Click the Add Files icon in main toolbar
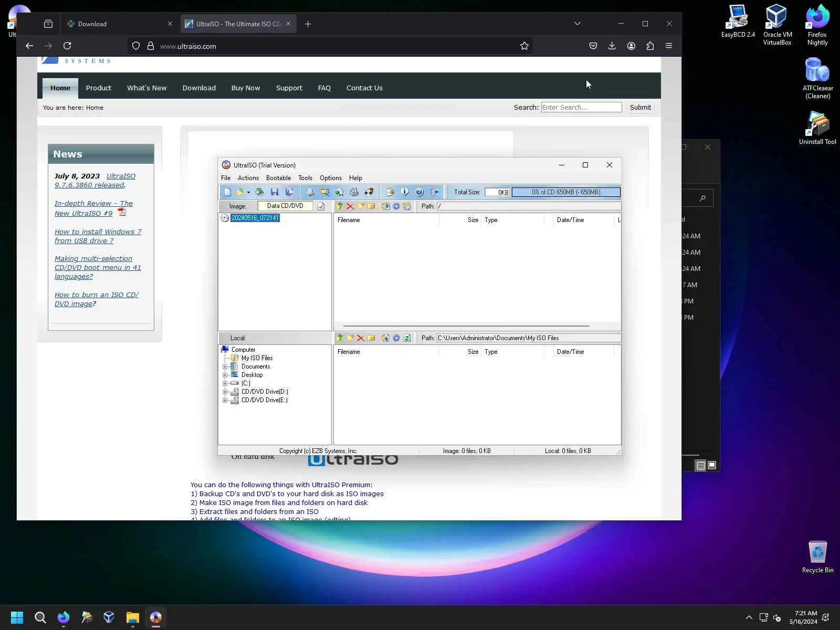This screenshot has width=840, height=630. point(390,192)
